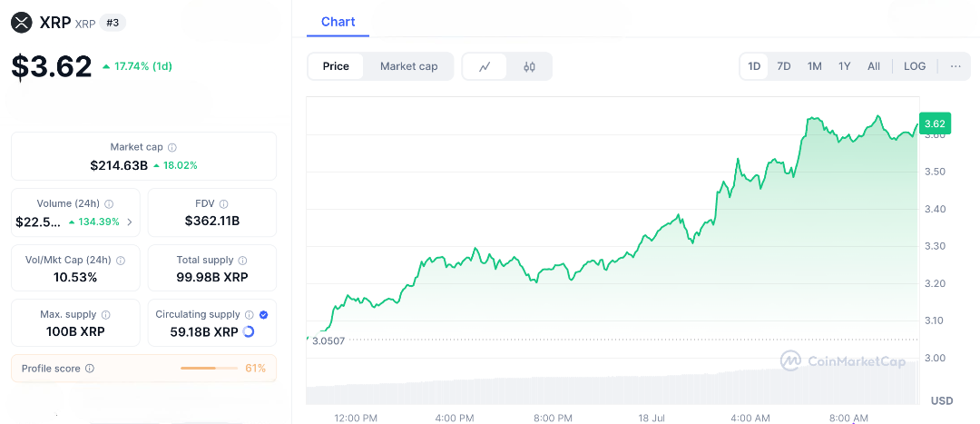Click the Profile score info icon

(x=90, y=369)
